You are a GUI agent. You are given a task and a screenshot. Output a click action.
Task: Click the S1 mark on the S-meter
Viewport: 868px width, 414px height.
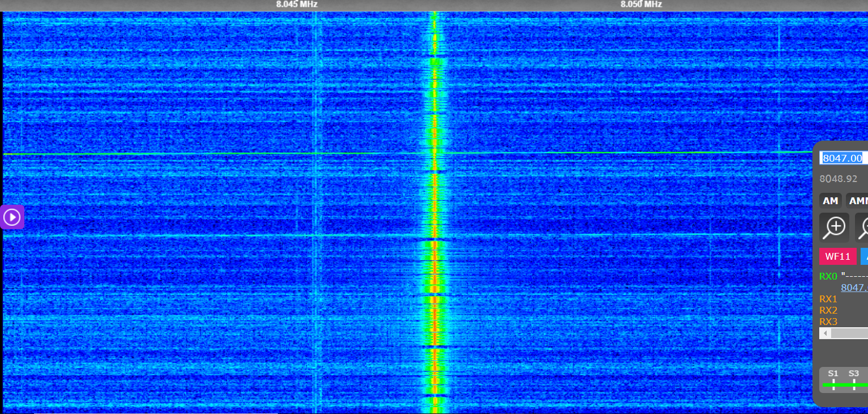point(833,374)
